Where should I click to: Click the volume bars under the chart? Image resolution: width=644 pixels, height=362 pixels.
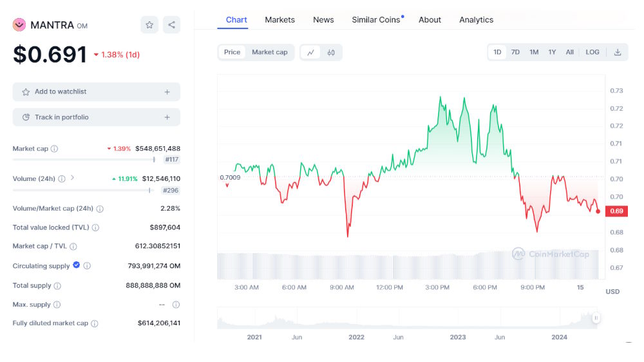408,266
